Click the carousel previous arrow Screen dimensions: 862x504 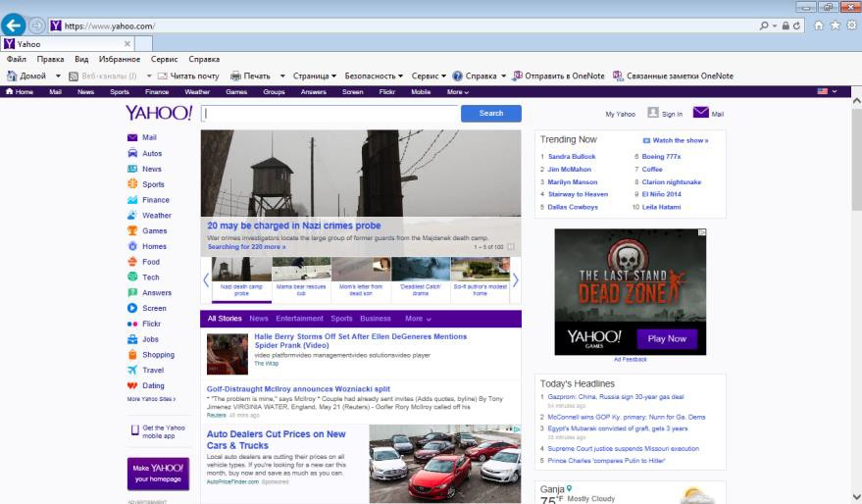(206, 280)
